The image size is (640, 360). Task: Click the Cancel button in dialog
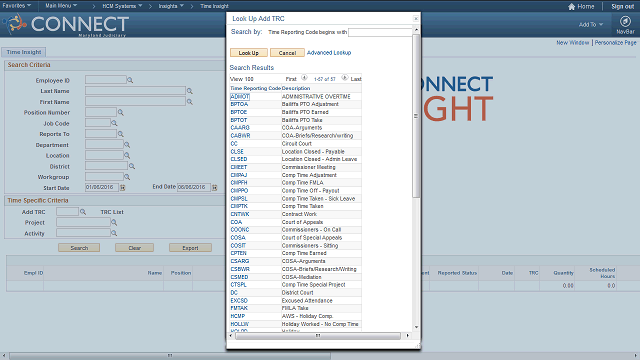[287, 53]
